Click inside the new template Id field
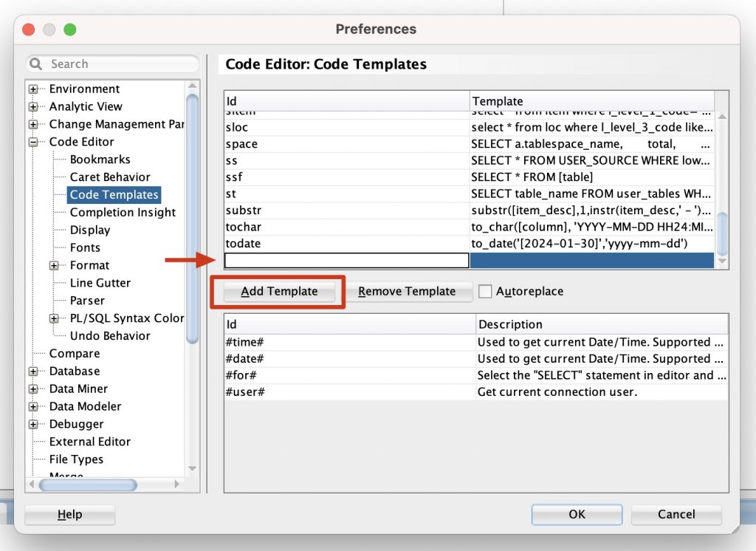Viewport: 756px width, 551px height. tap(347, 260)
